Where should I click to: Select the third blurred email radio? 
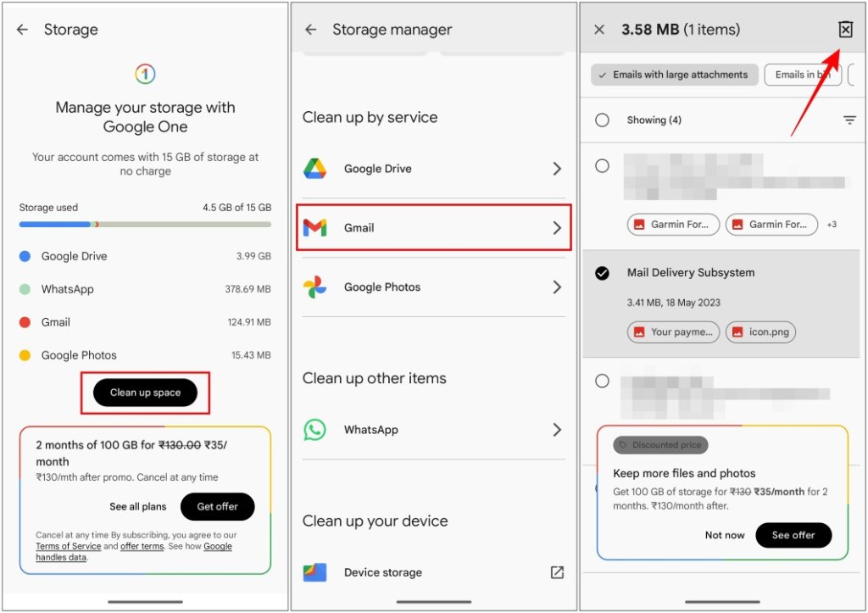tap(602, 381)
